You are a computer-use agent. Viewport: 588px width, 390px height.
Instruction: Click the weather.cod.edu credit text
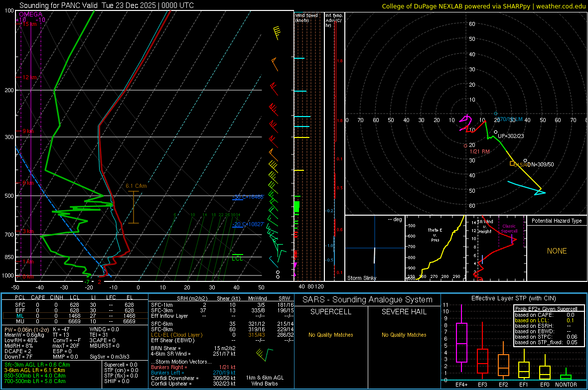561,6
